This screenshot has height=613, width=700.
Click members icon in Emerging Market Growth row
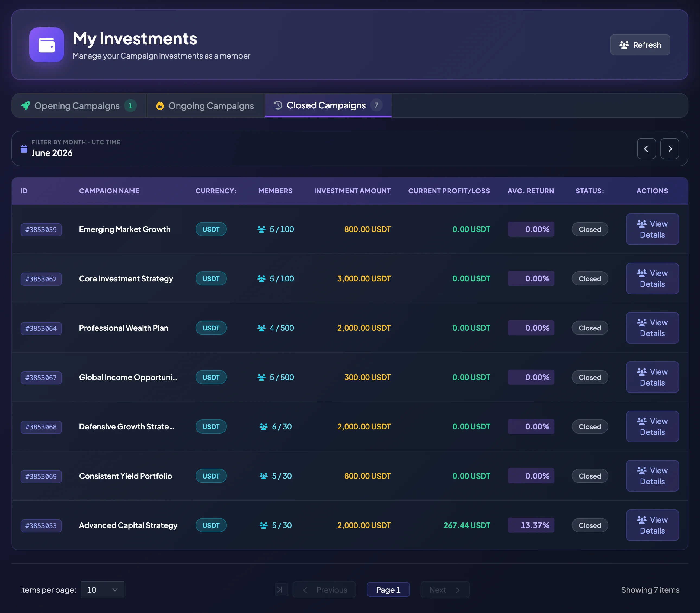[x=261, y=229]
